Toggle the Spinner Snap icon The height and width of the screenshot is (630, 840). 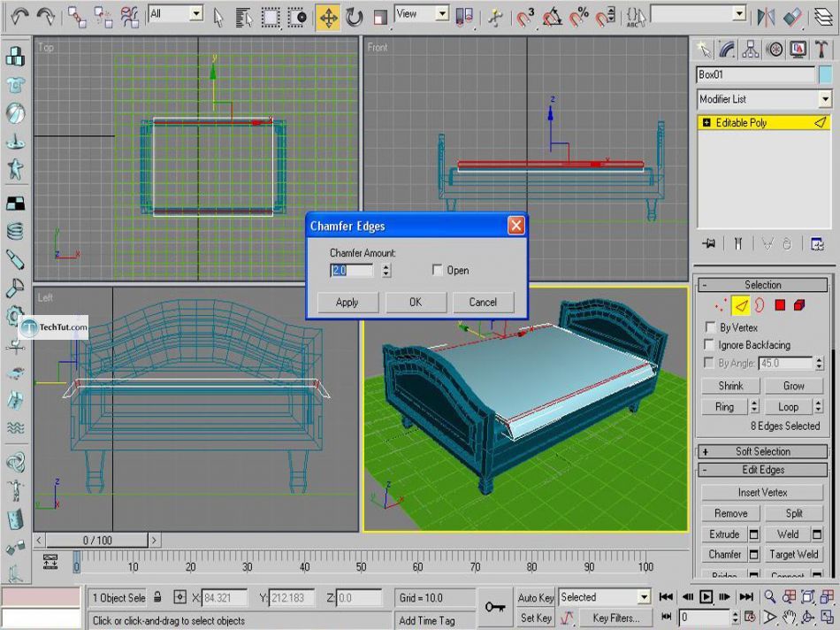coord(606,17)
